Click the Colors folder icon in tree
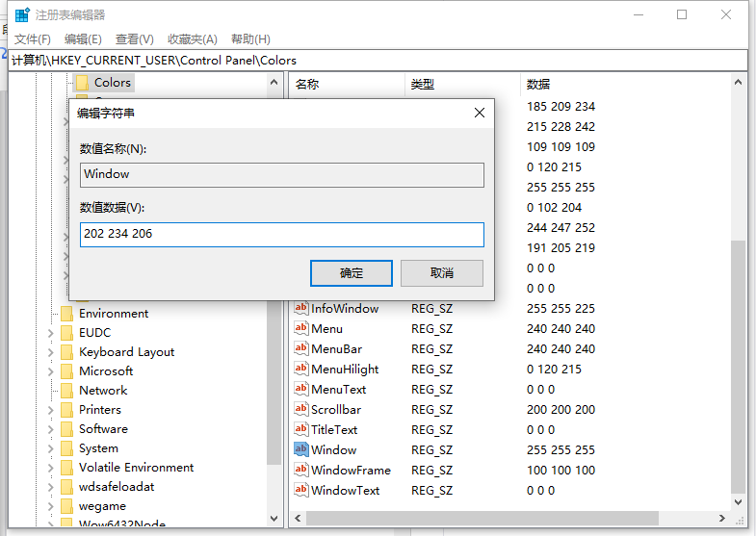756x536 pixels. point(82,83)
